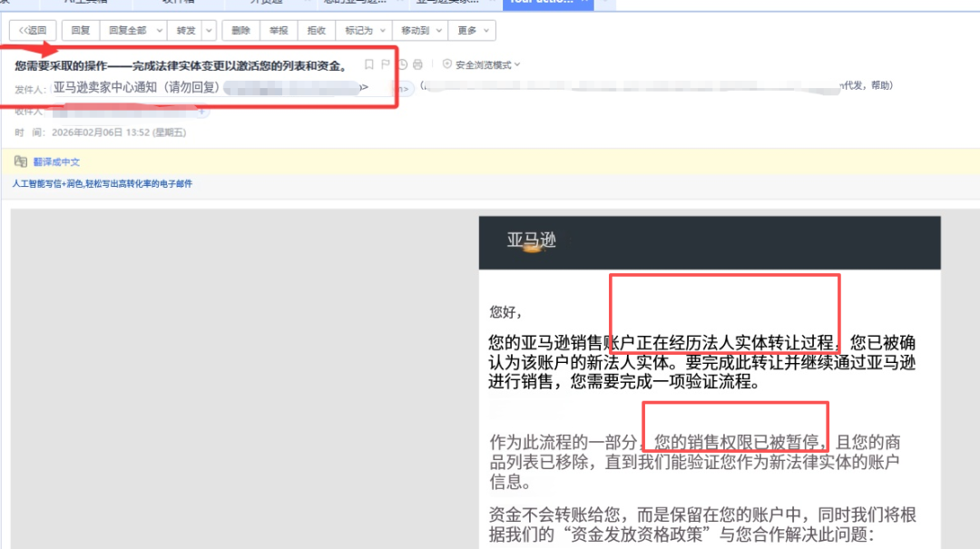The width and height of the screenshot is (980, 549).
Task: Click the 回复 reply button
Action: (x=80, y=30)
